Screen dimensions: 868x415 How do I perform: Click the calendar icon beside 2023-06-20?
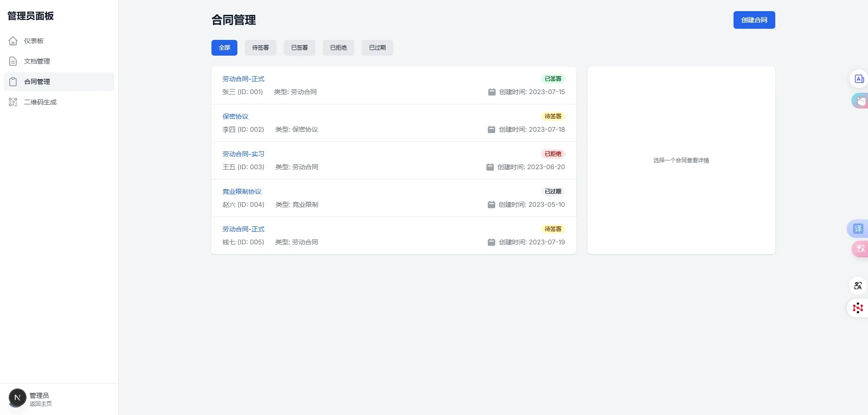click(x=490, y=167)
